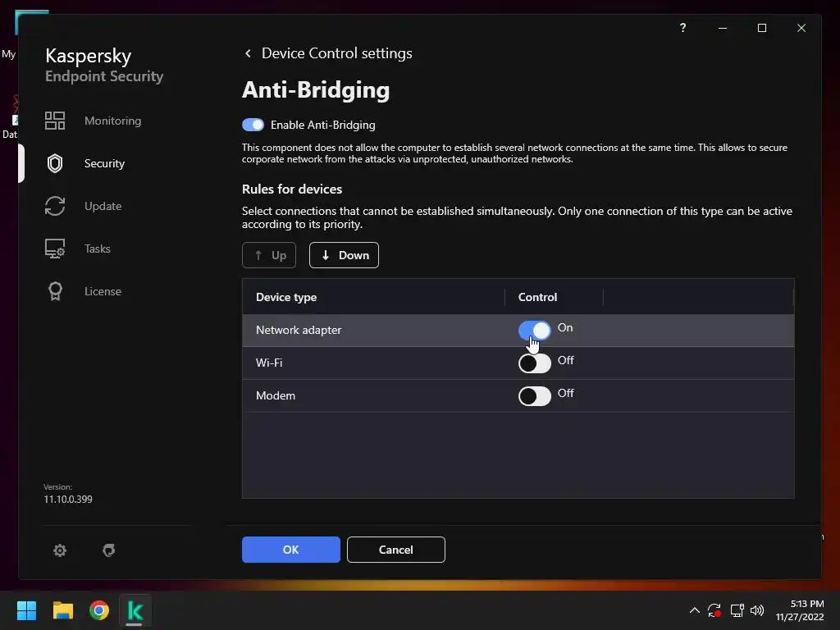Click version number 11.10.0.399
This screenshot has height=630, width=840.
pyautogui.click(x=68, y=500)
